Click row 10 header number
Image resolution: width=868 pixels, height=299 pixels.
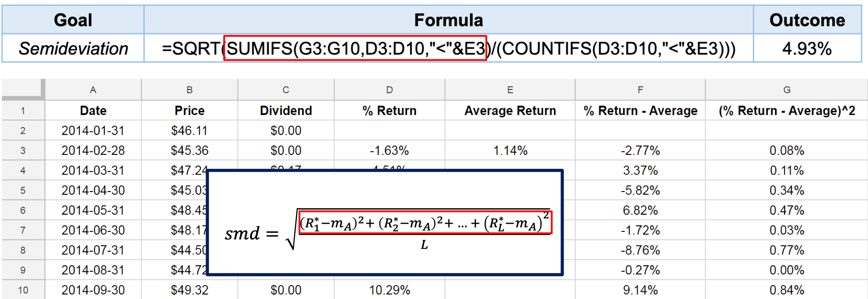pos(23,290)
